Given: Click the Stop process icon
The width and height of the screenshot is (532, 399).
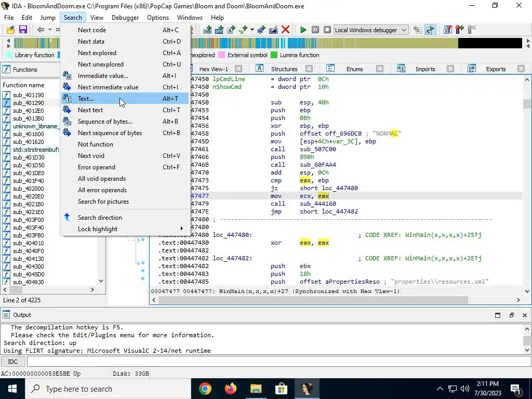Looking at the screenshot, I should pyautogui.click(x=327, y=30).
